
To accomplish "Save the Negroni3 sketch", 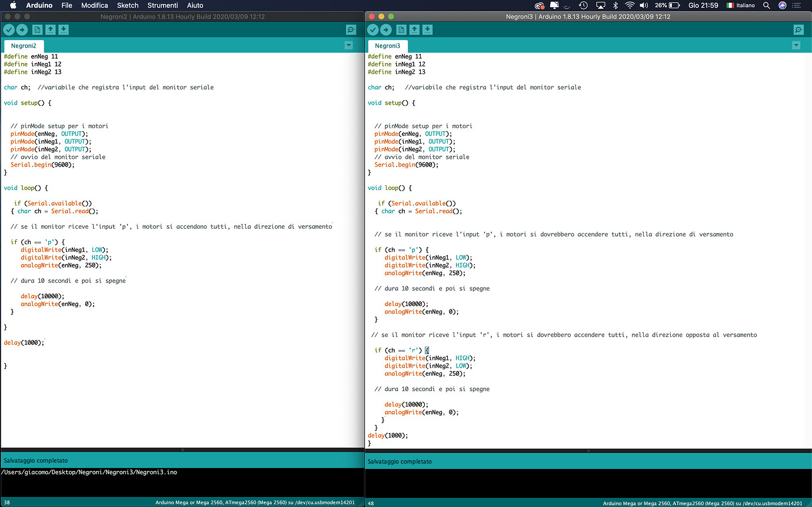I will (x=428, y=29).
